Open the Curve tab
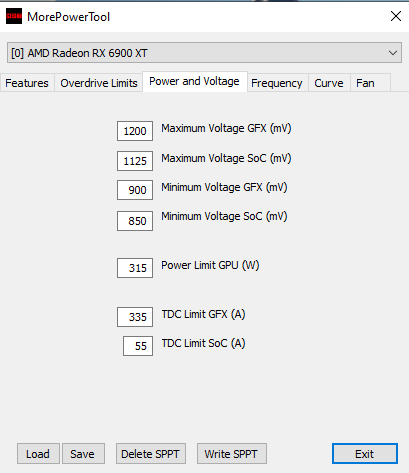This screenshot has height=473, width=409. (x=329, y=83)
